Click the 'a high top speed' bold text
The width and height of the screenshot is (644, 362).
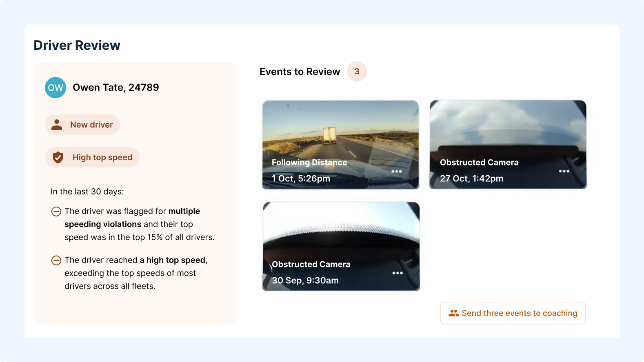coord(173,260)
